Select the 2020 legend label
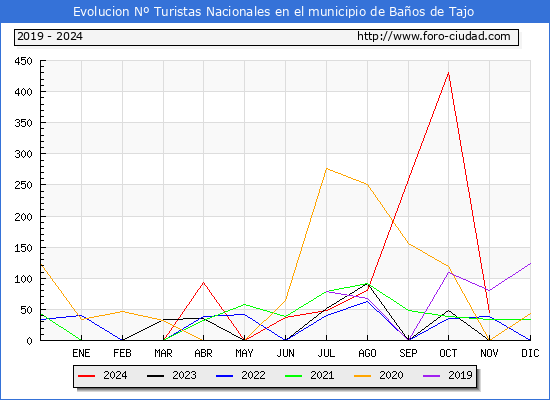 391,375
